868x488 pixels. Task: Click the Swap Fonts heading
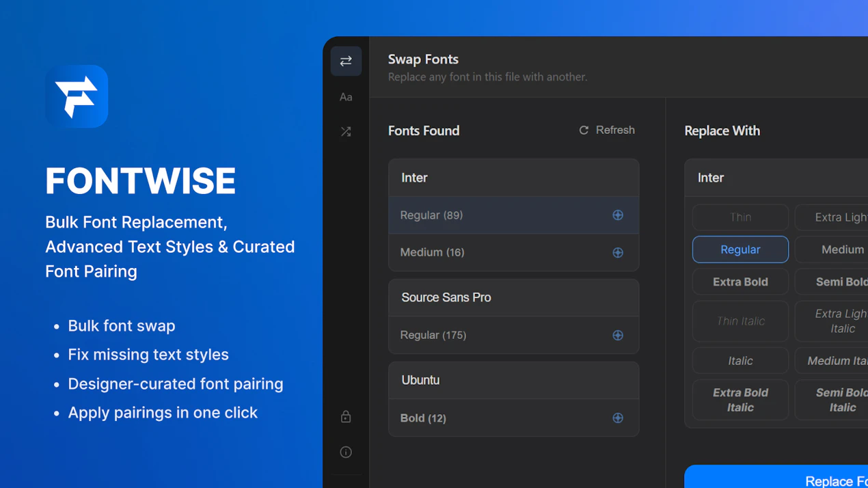coord(423,59)
